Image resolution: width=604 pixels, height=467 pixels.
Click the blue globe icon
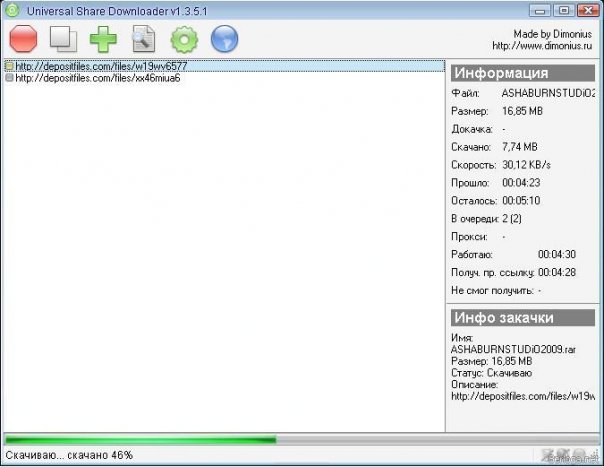225,39
